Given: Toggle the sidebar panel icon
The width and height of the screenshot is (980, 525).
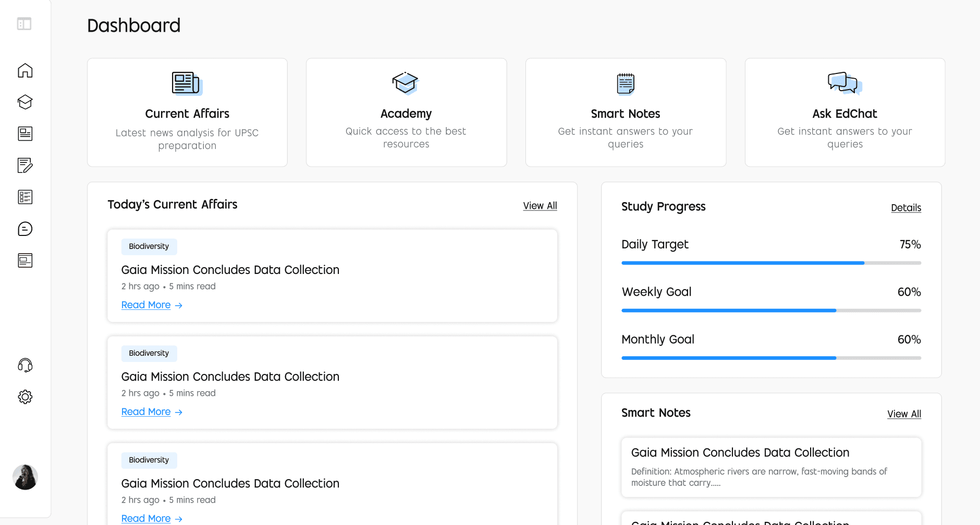Looking at the screenshot, I should point(24,24).
